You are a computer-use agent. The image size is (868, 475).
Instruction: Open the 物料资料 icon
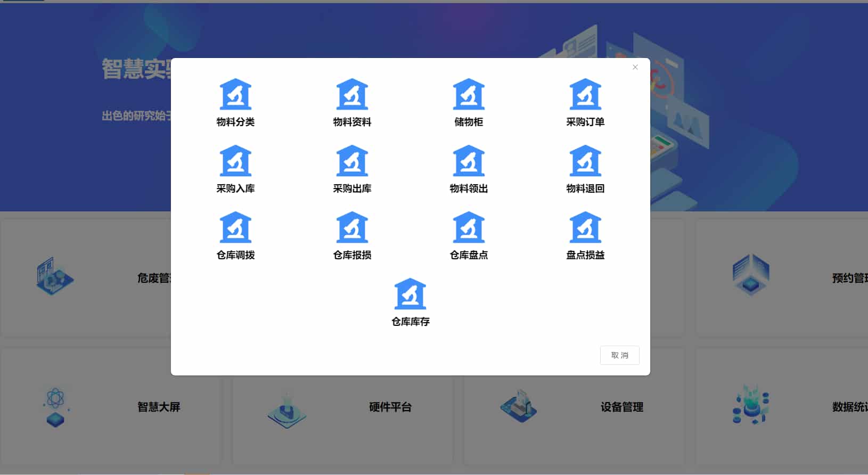[x=352, y=94]
